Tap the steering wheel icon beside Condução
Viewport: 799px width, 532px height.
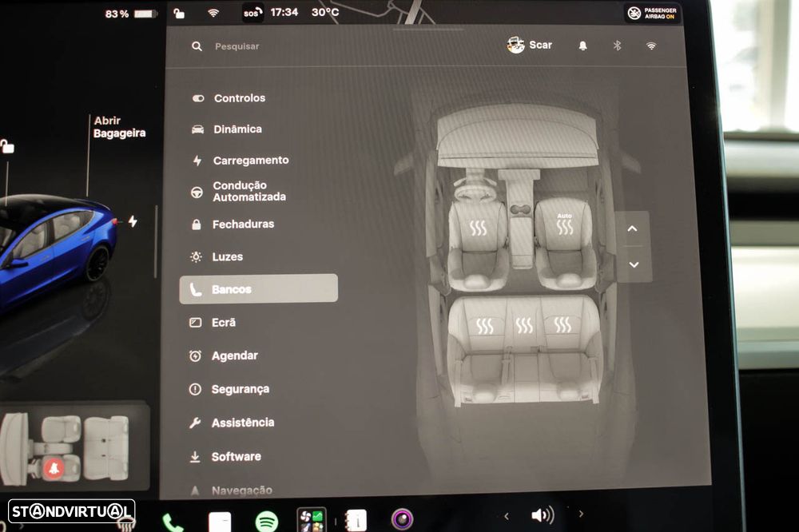(197, 192)
